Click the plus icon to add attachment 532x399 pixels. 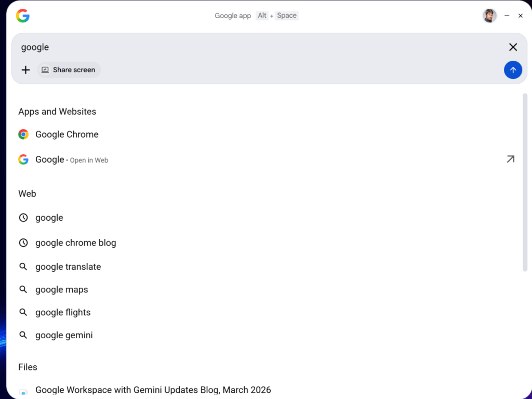(x=25, y=70)
